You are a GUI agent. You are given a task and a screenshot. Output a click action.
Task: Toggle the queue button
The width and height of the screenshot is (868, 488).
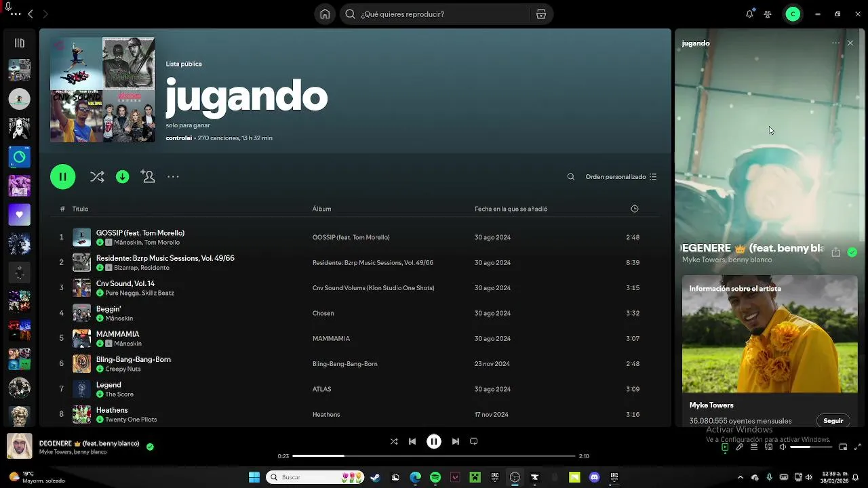point(754,447)
